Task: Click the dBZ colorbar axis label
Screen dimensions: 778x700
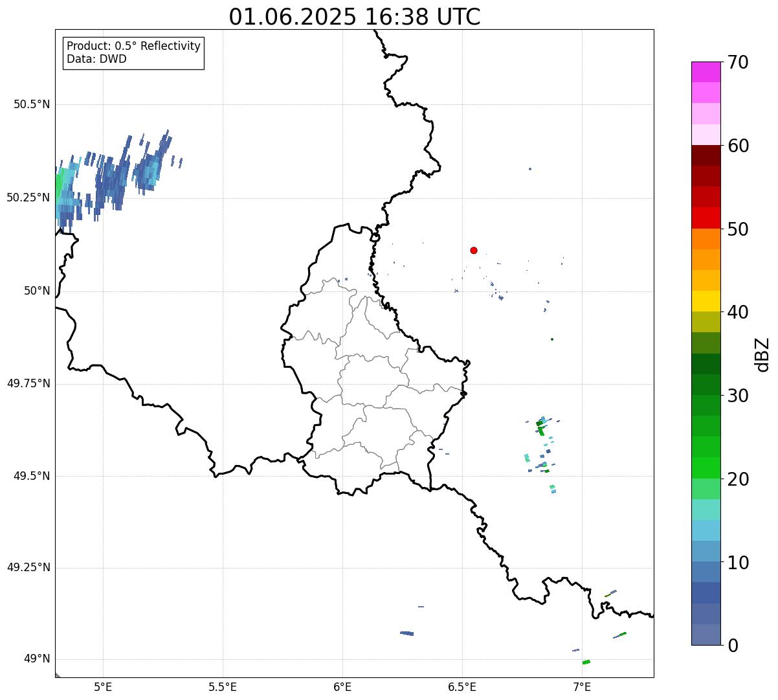Action: [x=762, y=354]
